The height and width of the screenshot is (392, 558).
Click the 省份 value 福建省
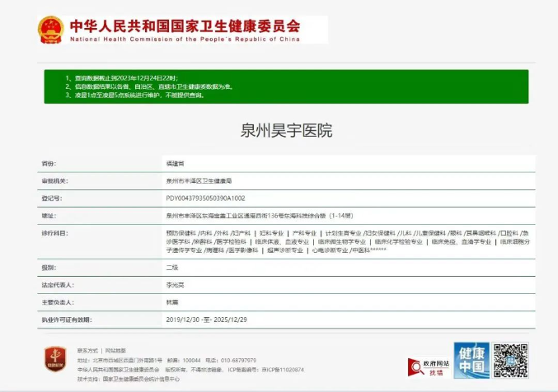pyautogui.click(x=174, y=164)
